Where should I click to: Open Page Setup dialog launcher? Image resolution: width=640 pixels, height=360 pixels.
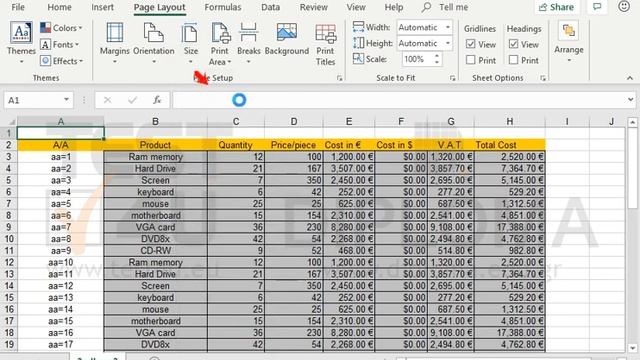(x=340, y=78)
